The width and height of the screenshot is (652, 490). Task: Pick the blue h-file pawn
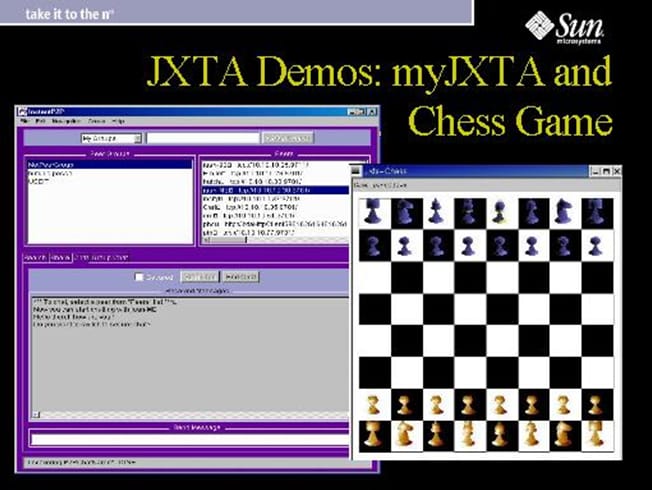click(x=595, y=246)
